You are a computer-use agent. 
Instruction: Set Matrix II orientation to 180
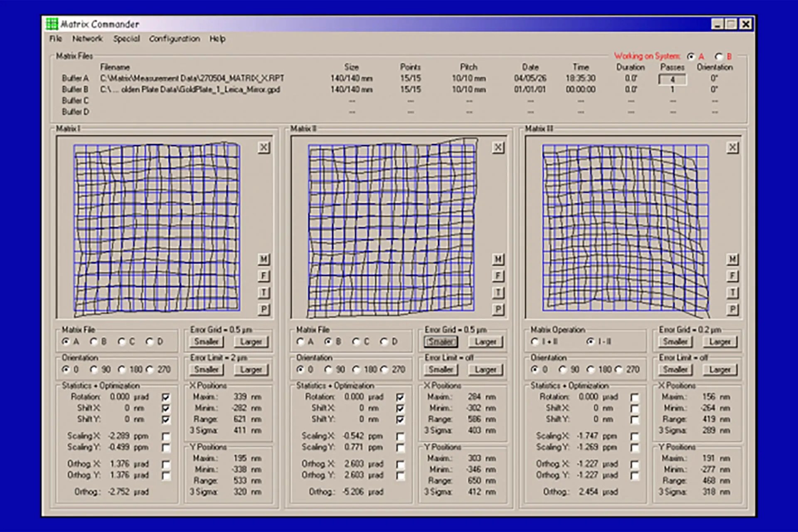coord(356,369)
